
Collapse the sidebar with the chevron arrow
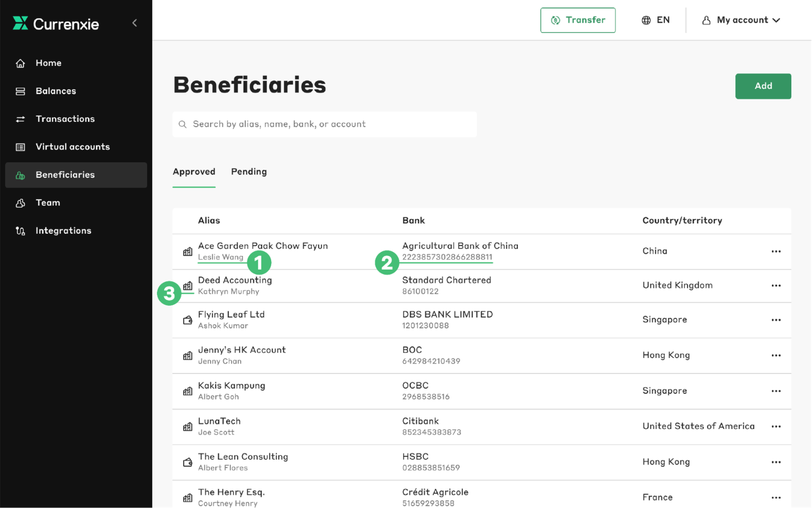(x=134, y=24)
